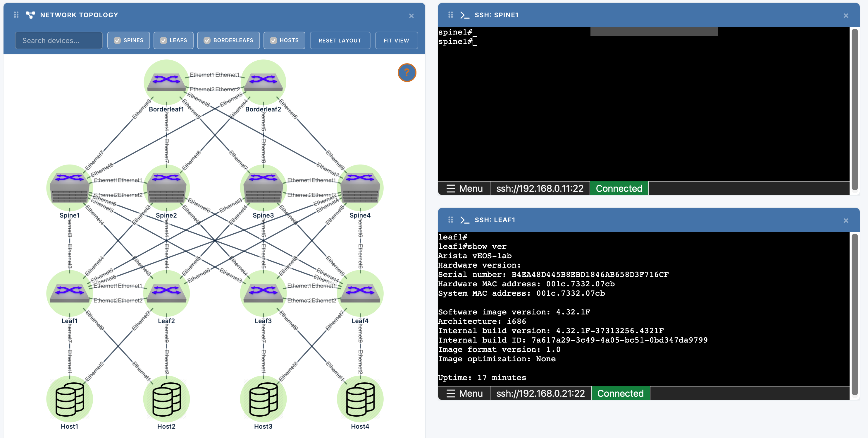The height and width of the screenshot is (438, 868).
Task: Click the network topology title icon
Action: [x=30, y=15]
